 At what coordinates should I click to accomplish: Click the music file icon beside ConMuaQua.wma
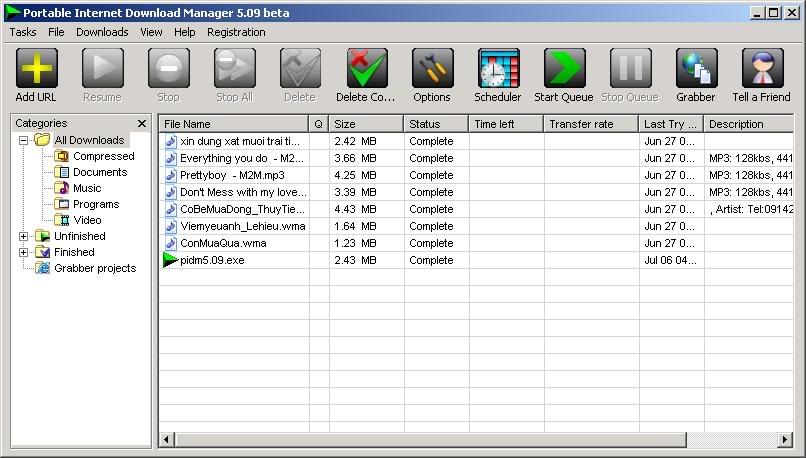pos(171,243)
